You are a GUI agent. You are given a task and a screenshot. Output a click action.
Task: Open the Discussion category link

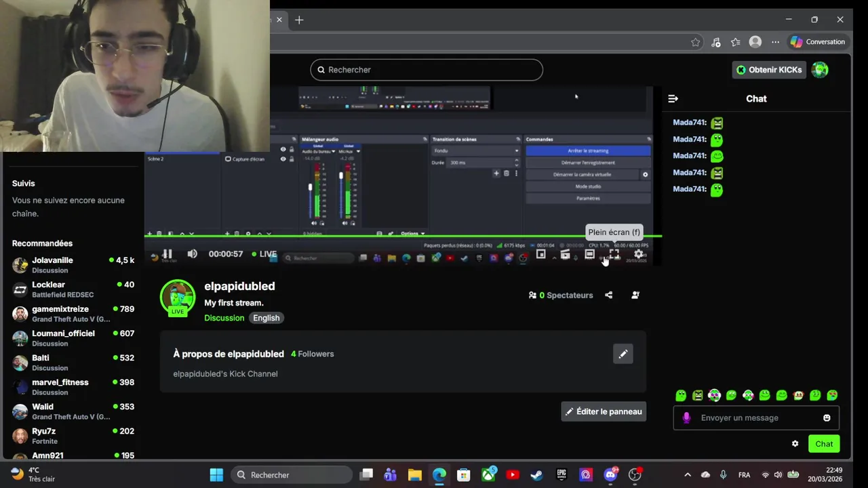pos(224,318)
